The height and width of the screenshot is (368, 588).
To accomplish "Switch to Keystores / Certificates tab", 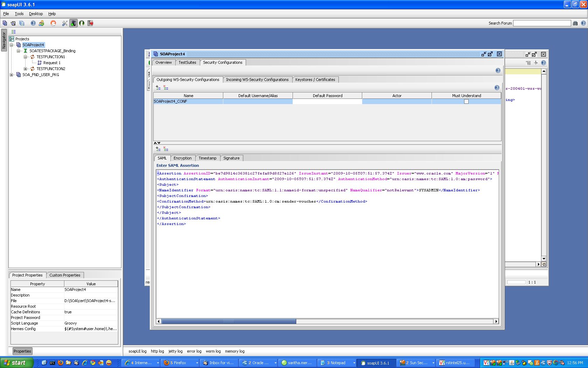I will 315,80.
